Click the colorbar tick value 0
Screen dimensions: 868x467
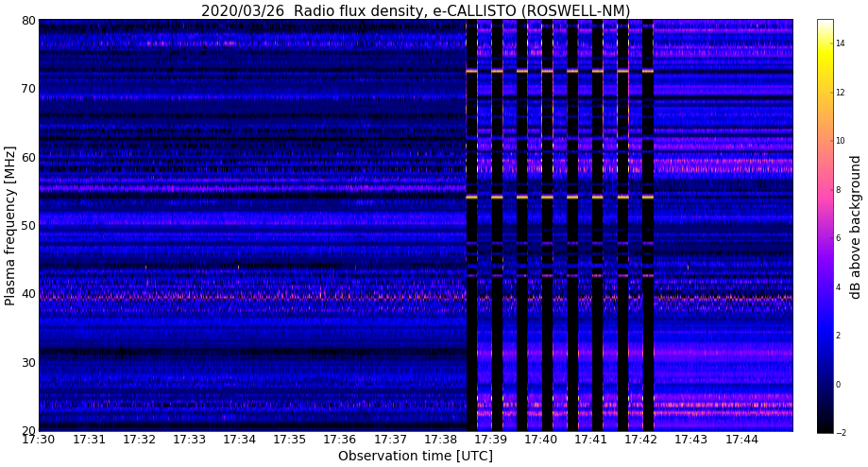click(839, 385)
